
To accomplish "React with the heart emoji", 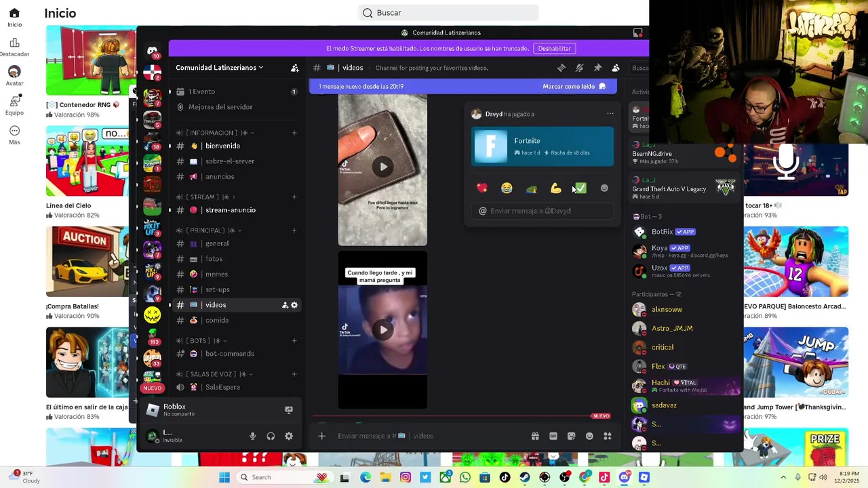I will click(x=482, y=188).
